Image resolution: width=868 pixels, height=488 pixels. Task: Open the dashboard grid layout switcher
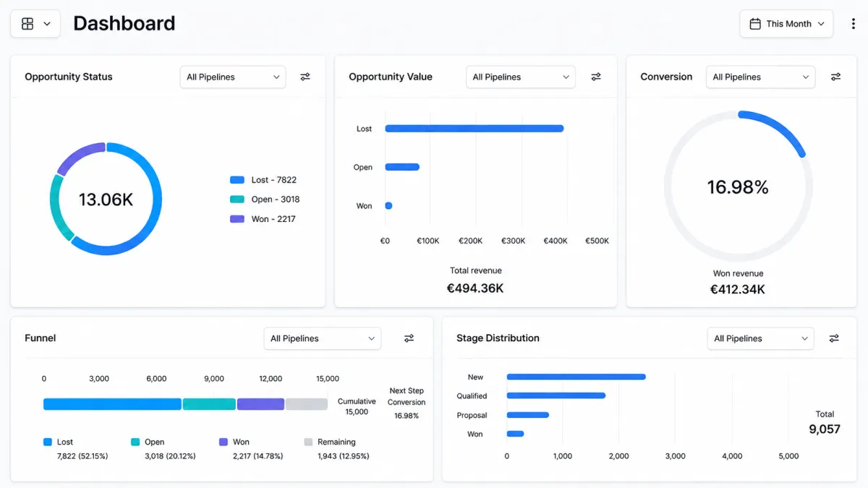click(x=35, y=24)
